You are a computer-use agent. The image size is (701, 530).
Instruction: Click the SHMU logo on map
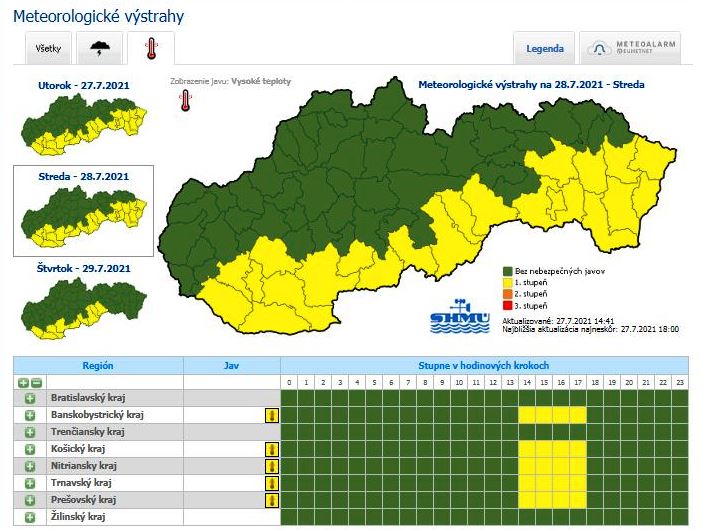coord(459,316)
